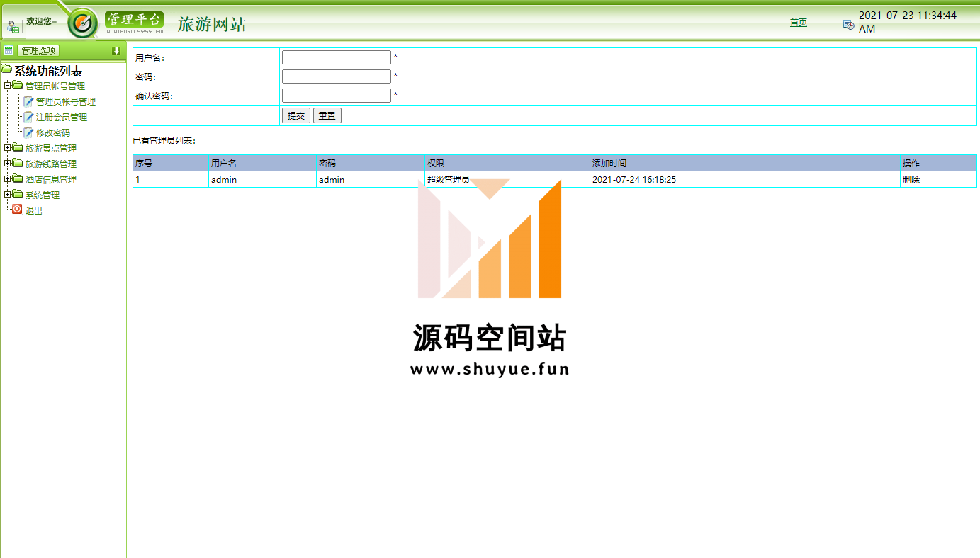
Task: Click 删除 for the admin row
Action: [x=911, y=180]
